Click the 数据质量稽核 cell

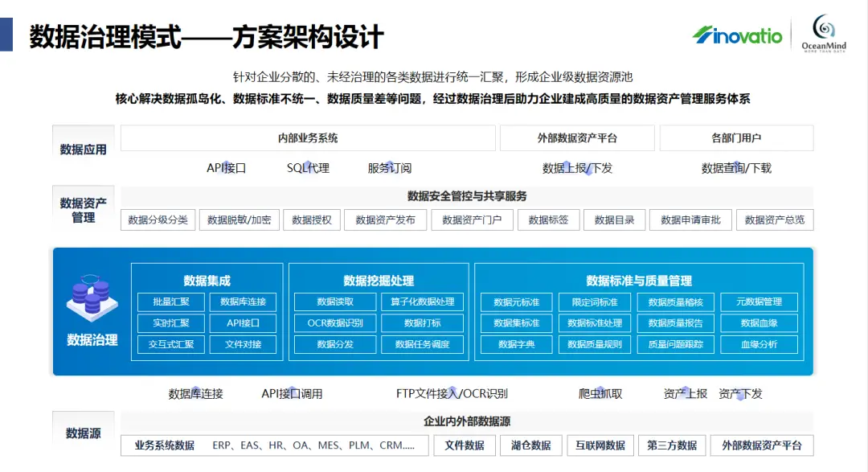[675, 302]
